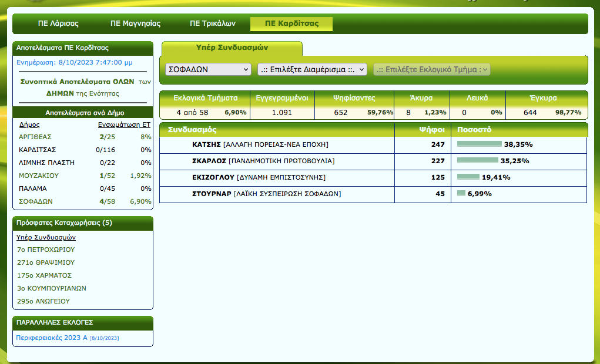Open the Επιλέξτε Εκλογικό Τμήμα dropdown
The image size is (600, 364).
tap(432, 69)
